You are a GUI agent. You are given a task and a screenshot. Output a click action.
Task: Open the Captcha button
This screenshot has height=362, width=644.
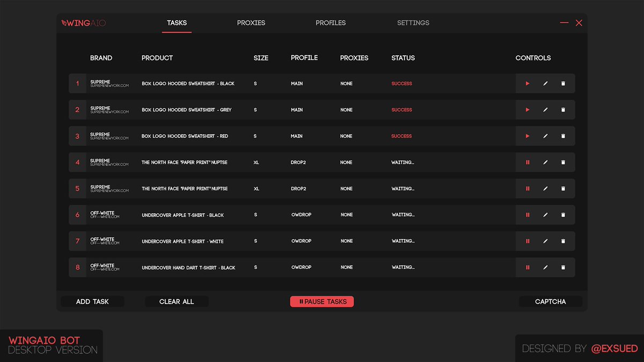(x=551, y=301)
